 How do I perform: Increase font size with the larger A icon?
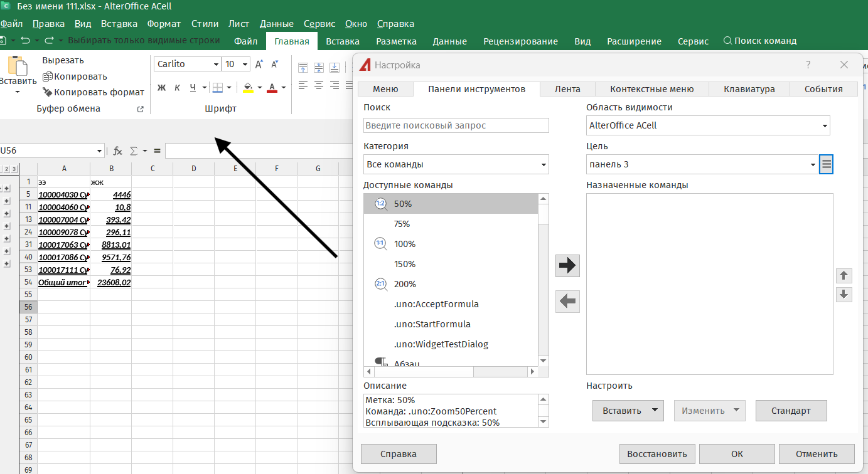(x=259, y=64)
